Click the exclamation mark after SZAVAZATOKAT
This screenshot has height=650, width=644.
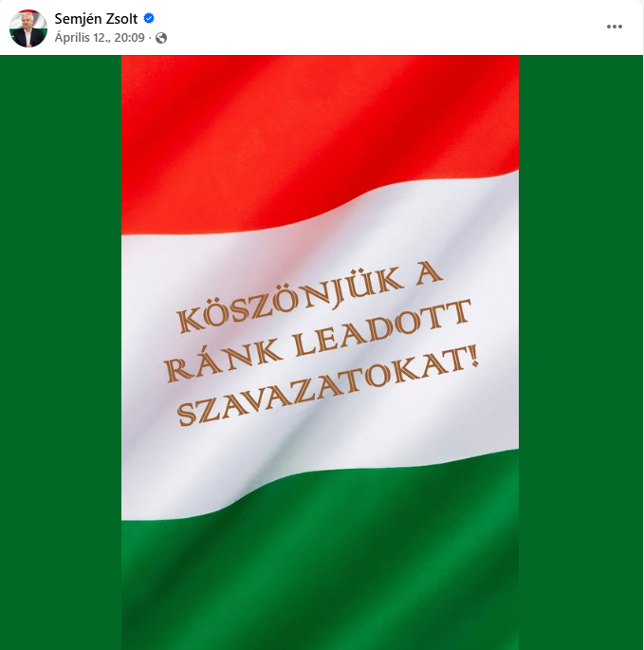click(473, 357)
